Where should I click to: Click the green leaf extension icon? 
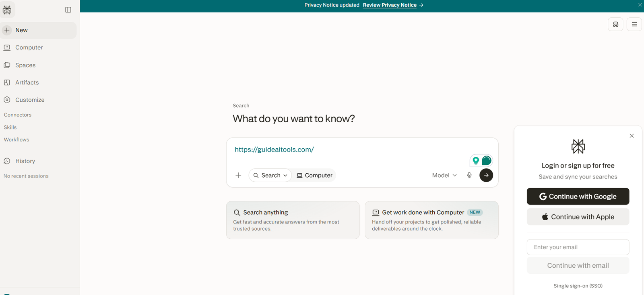point(486,161)
